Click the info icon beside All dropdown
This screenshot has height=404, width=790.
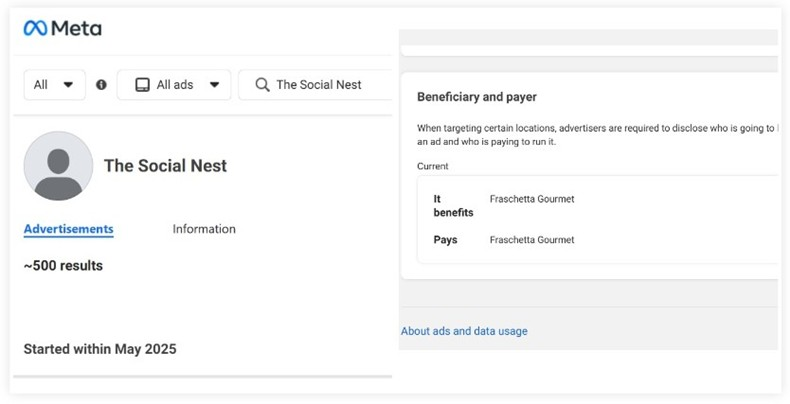(x=101, y=85)
